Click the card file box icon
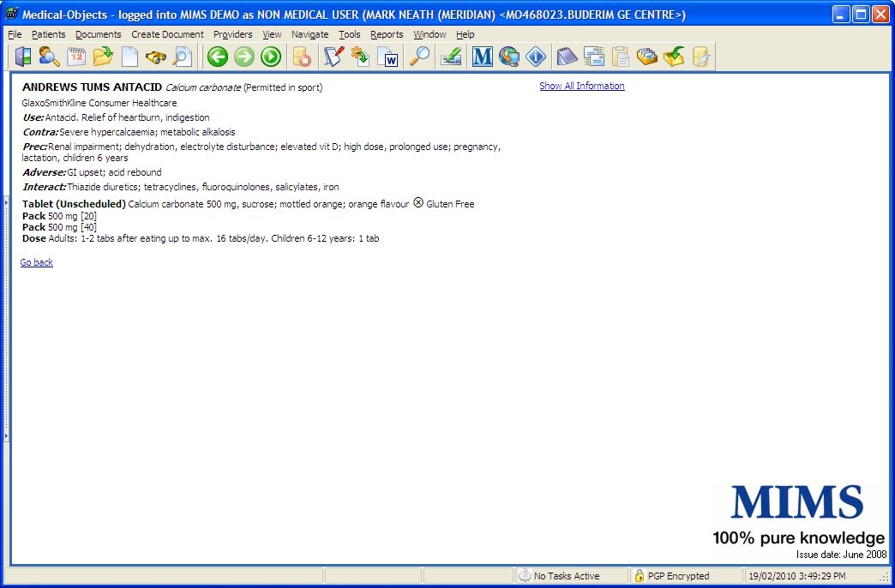 pos(646,57)
